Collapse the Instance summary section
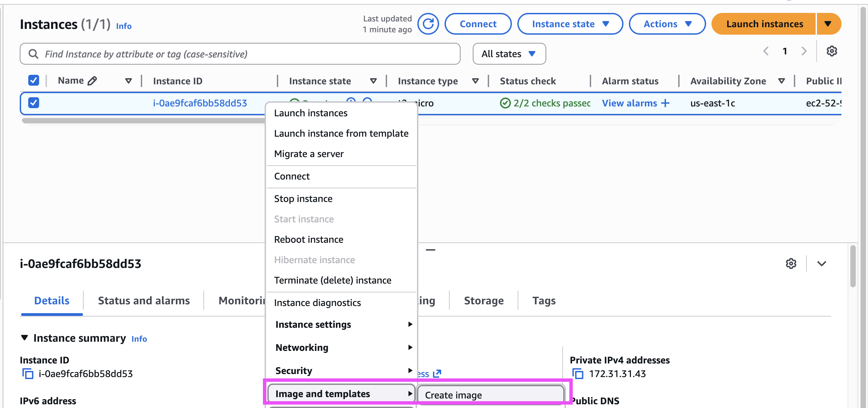The width and height of the screenshot is (868, 408). 24,338
